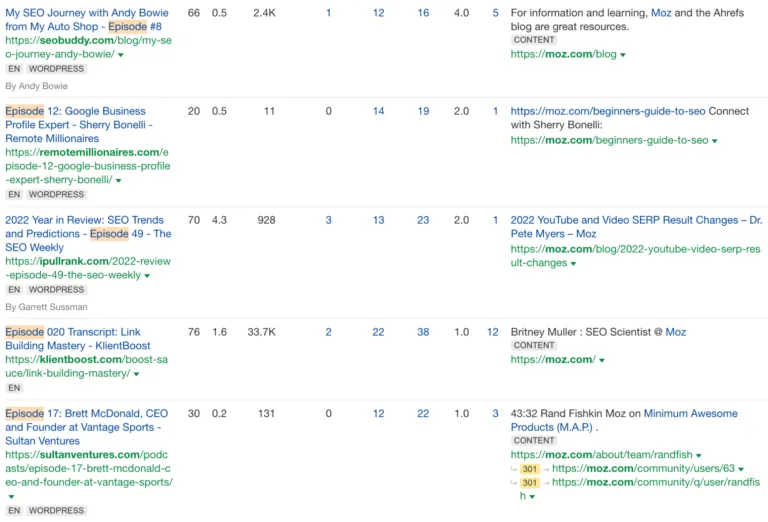This screenshot has height=522, width=768.
Task: Open the Moz link after 'SEO Scientist @'
Action: click(675, 332)
